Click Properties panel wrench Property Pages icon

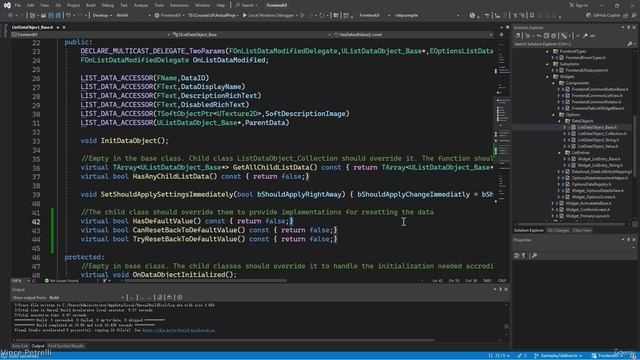click(x=534, y=256)
